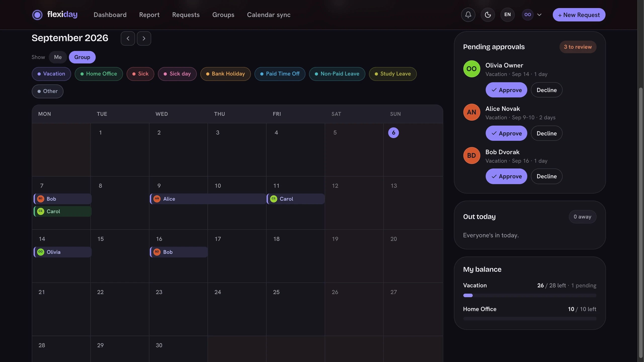Approve Alice Novak's Sep 9–10 request

(506, 133)
